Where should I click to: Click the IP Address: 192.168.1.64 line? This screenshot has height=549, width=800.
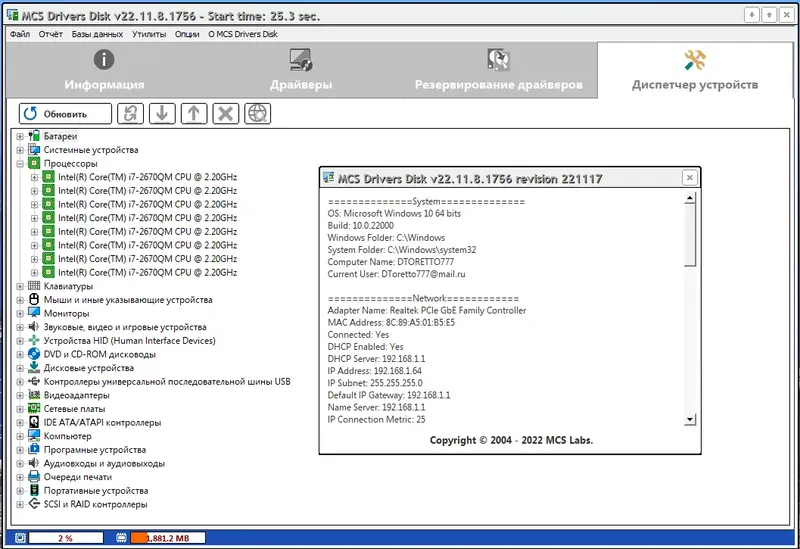pyautogui.click(x=374, y=371)
